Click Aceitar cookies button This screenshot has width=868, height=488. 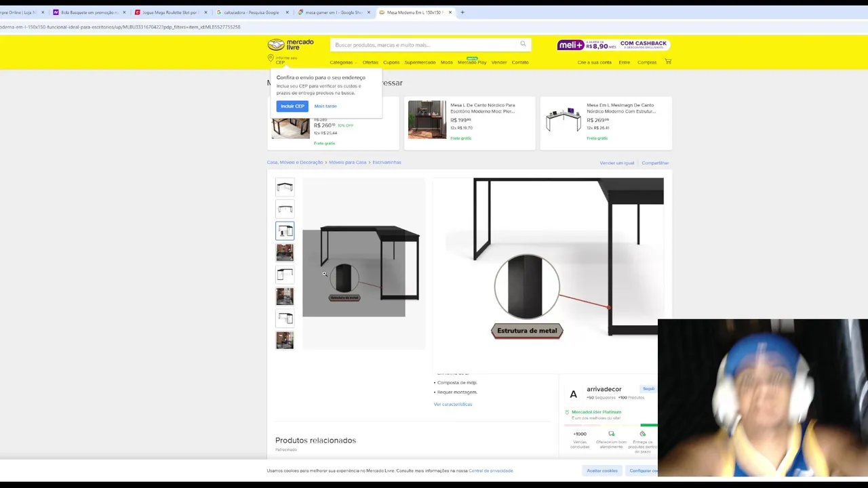pyautogui.click(x=602, y=470)
